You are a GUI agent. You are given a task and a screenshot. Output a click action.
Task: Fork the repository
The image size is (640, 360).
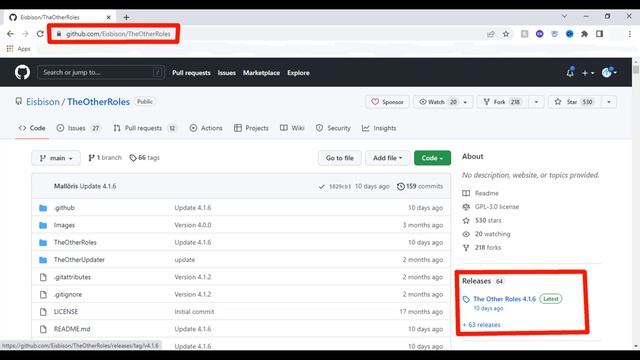pos(502,102)
